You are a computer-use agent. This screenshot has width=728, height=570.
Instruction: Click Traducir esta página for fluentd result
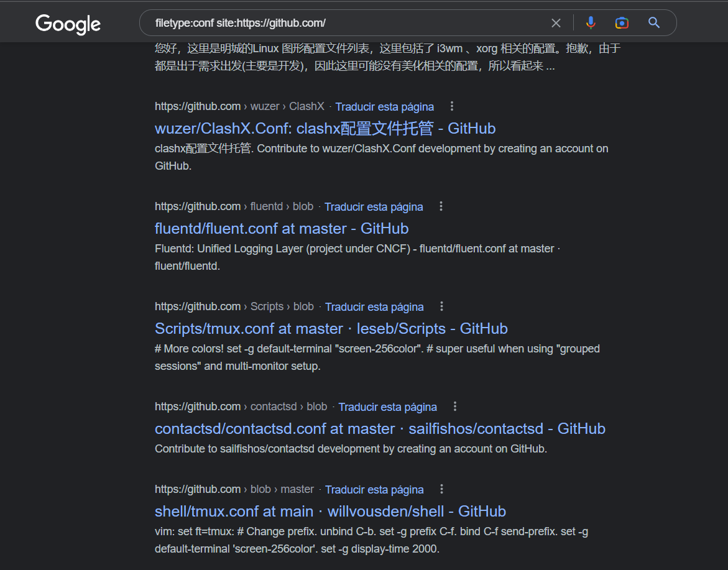coord(374,206)
